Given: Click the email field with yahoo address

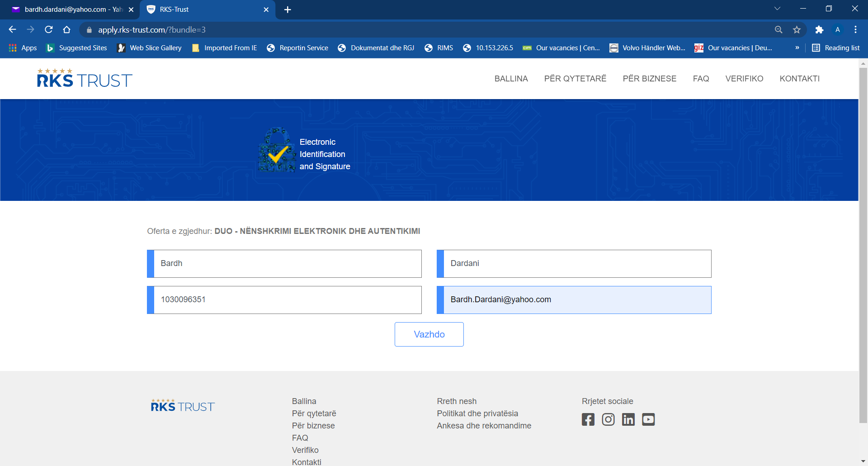Looking at the screenshot, I should [x=574, y=300].
